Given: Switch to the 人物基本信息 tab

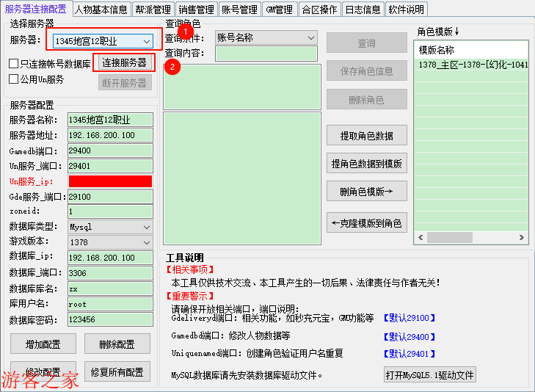Looking at the screenshot, I should coord(101,10).
